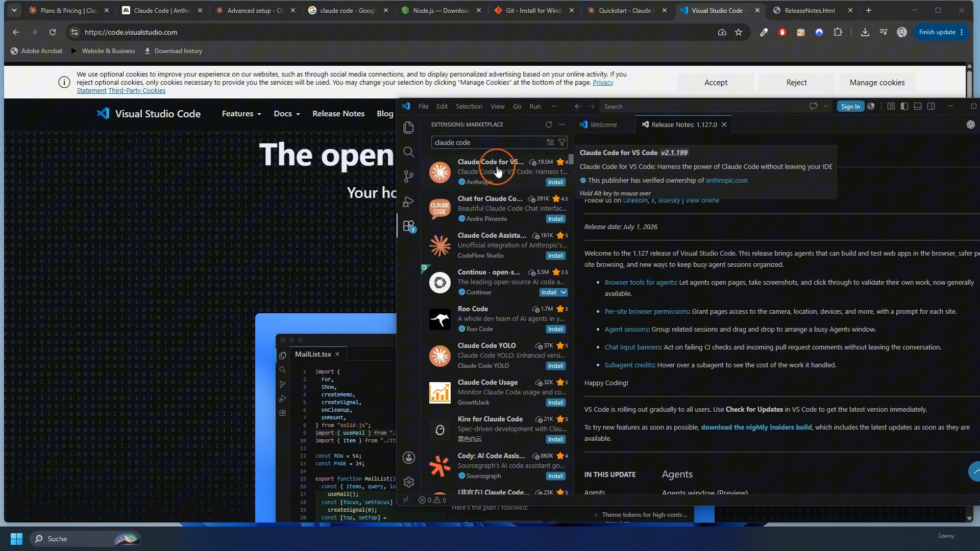
Task: Open the browser Extensions puzzle icon
Action: (x=838, y=32)
